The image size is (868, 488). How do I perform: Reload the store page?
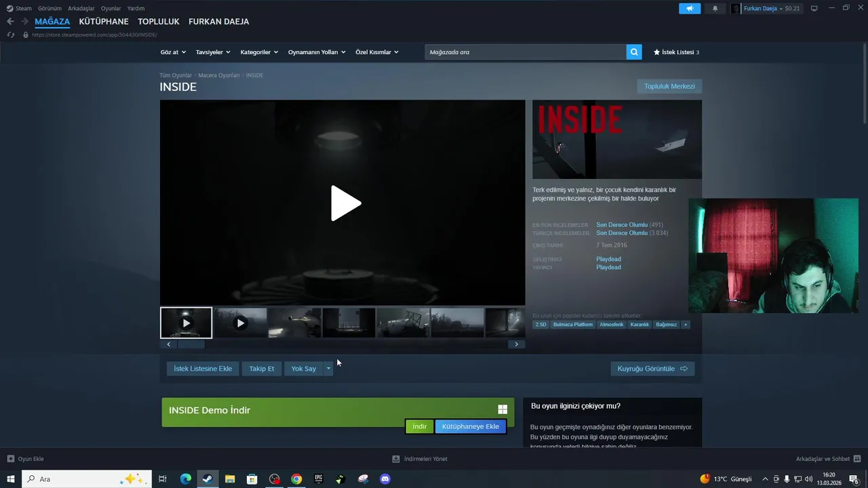[10, 35]
